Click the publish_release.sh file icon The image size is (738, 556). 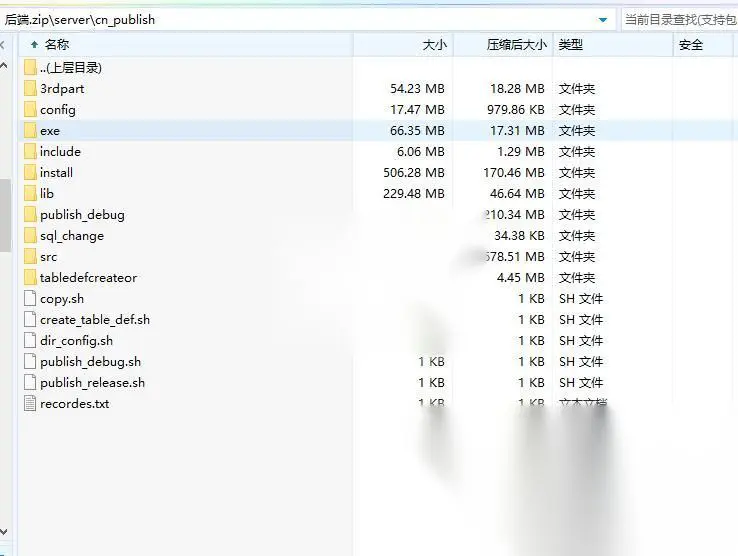30,382
